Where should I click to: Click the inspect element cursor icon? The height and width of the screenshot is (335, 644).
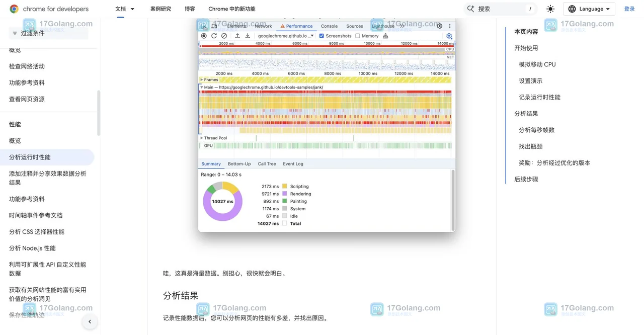click(x=204, y=26)
